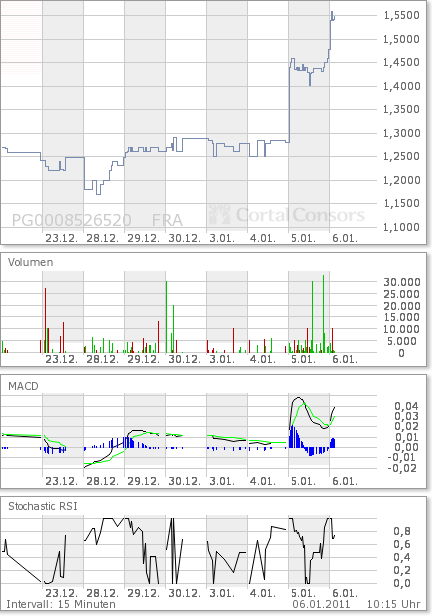Click the Volumen panel title

click(31, 262)
